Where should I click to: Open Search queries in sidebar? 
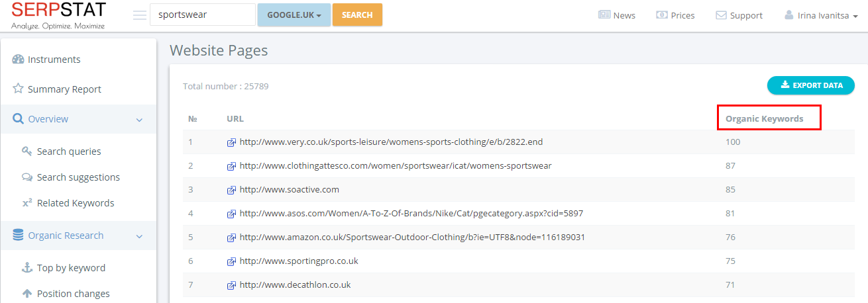pos(69,151)
